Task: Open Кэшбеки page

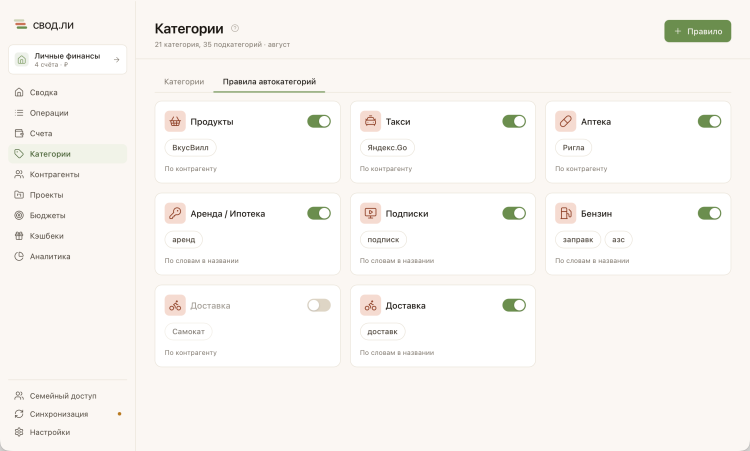Action: (x=67, y=236)
